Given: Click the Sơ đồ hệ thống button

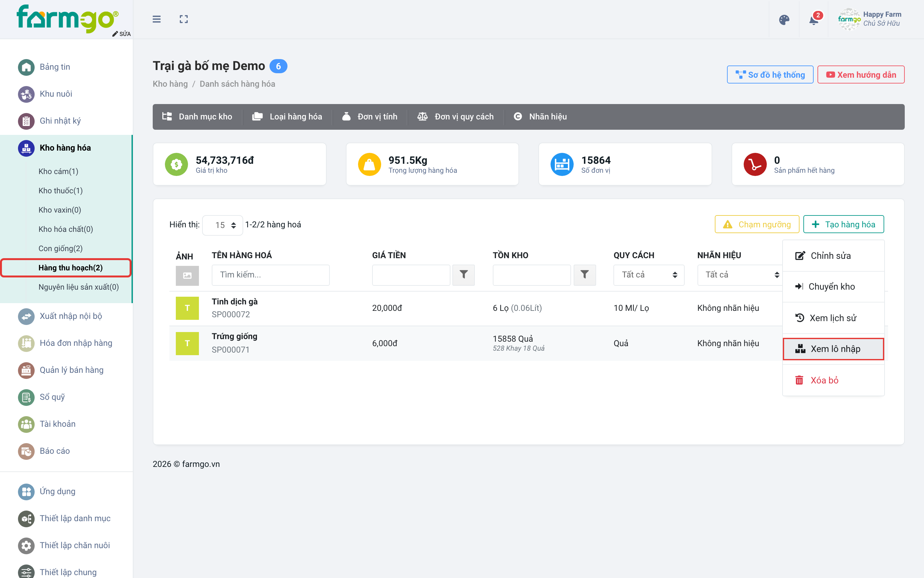Looking at the screenshot, I should 770,75.
